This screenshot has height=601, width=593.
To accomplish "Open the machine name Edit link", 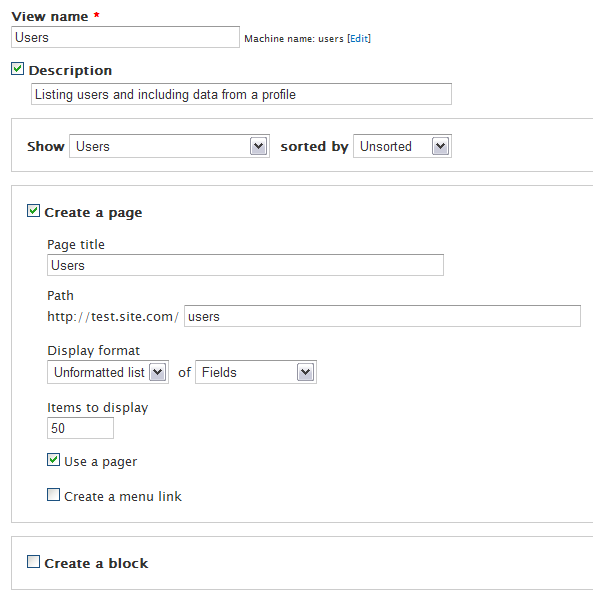I will coord(359,39).
